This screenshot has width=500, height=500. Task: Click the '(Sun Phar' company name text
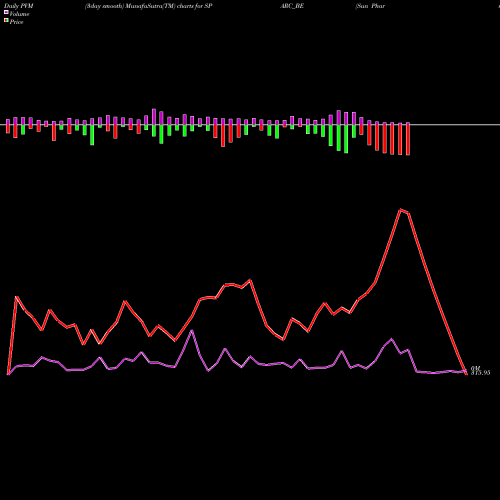coord(370,6)
